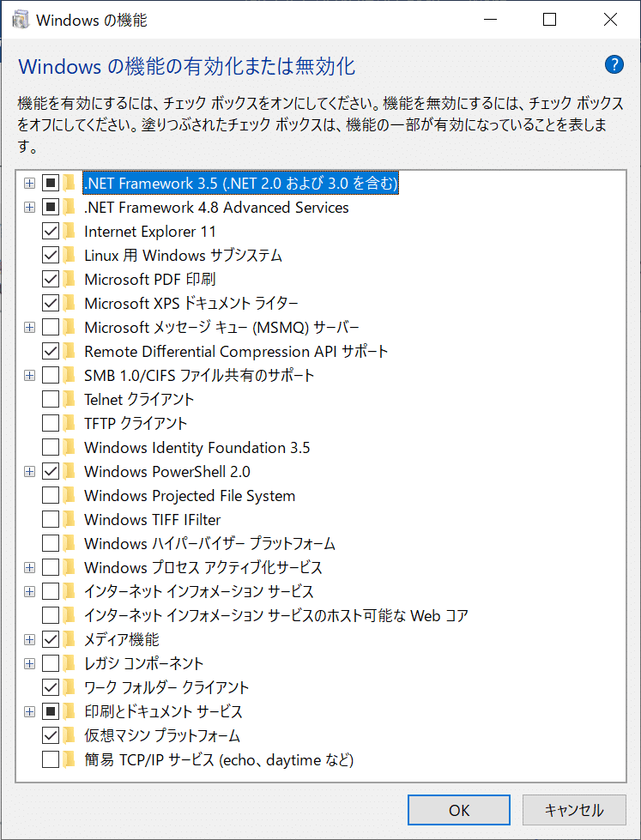Enable SMB 1.0/CIFS ファイル共有のサポート checkbox
Screen dimensions: 641x840
pos(51,376)
